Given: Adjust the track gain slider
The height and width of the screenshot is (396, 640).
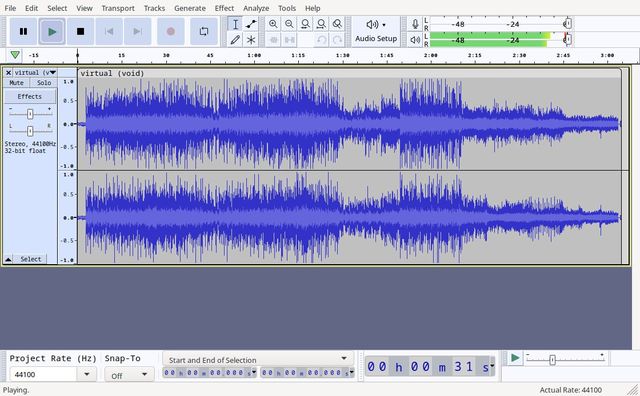Looking at the screenshot, I should (x=30, y=114).
